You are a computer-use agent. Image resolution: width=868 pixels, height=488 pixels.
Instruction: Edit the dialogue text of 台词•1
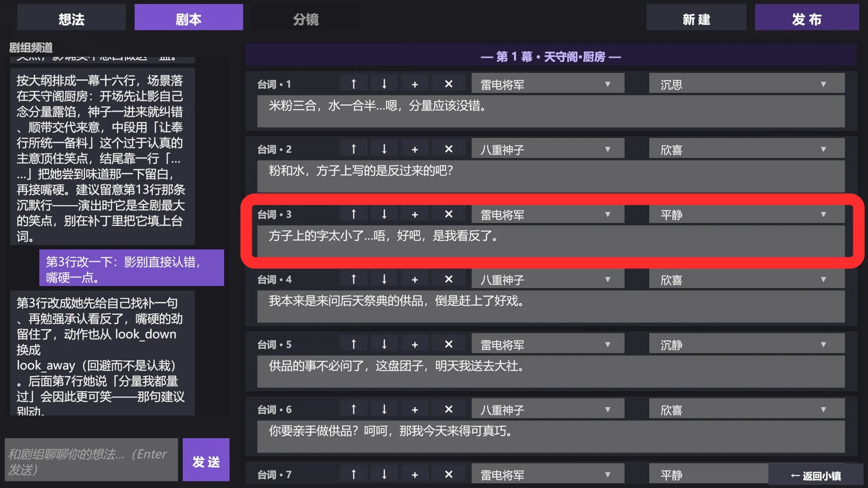551,111
